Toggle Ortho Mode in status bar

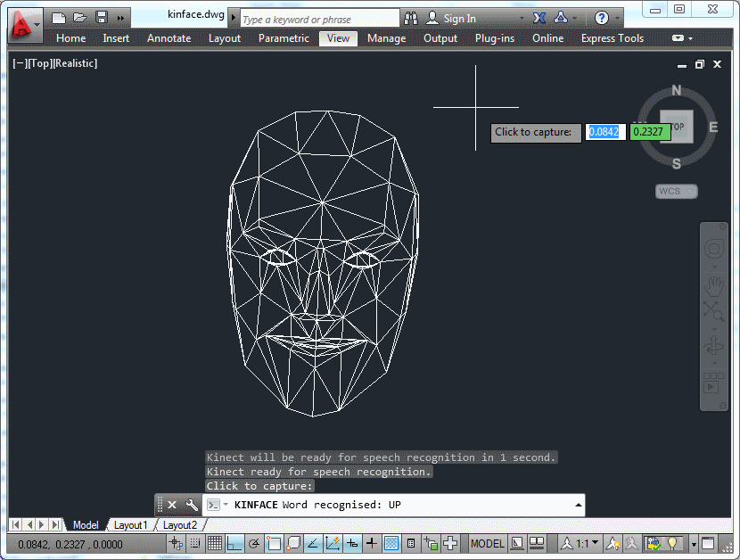point(234,543)
